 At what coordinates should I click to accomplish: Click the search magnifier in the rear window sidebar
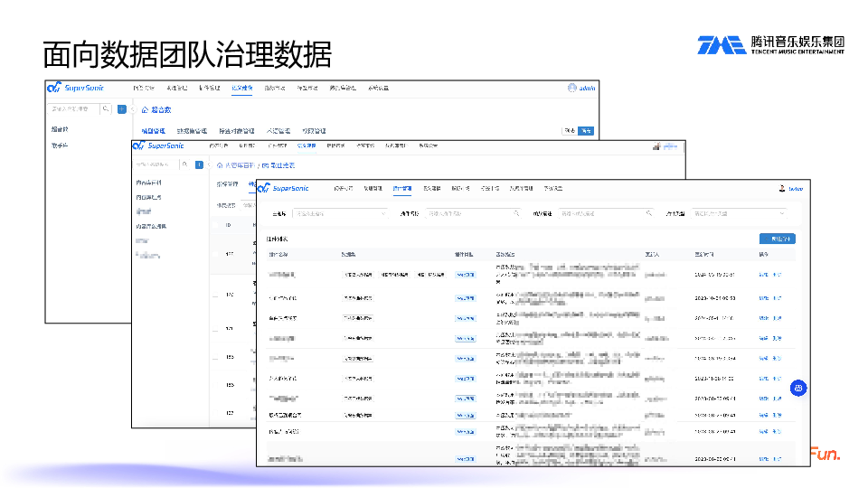(x=106, y=108)
